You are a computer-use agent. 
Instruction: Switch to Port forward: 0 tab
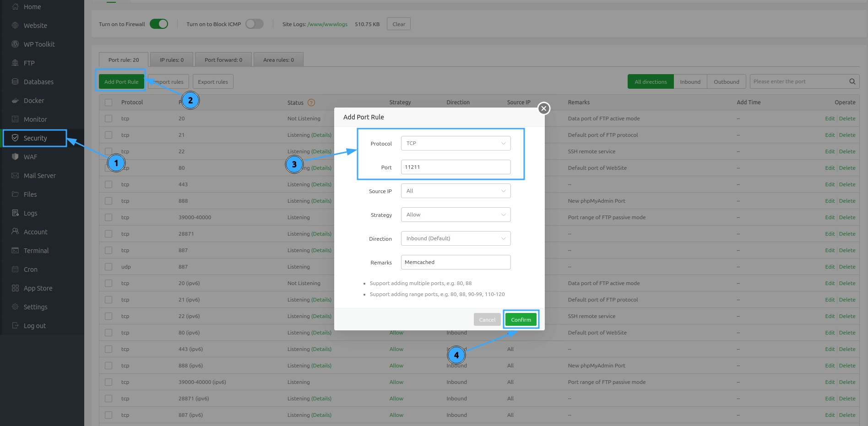coord(223,60)
